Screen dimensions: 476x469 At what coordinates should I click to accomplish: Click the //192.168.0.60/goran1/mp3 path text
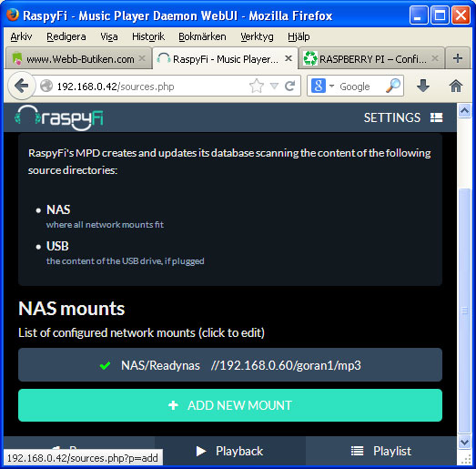tap(286, 365)
